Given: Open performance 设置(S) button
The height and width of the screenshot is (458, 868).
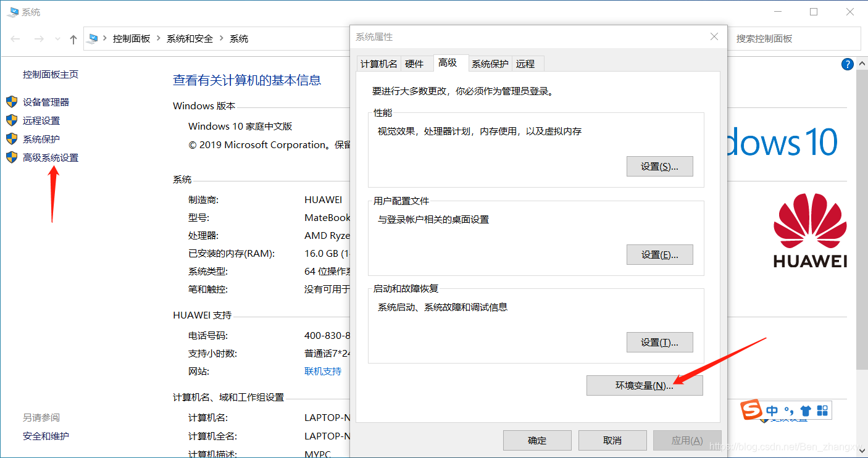Looking at the screenshot, I should click(x=659, y=167).
